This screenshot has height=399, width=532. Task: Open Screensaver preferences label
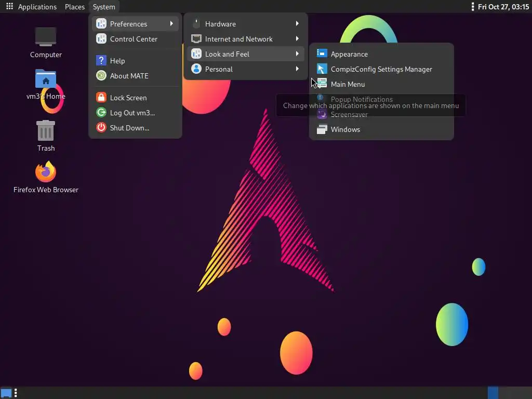click(x=349, y=115)
